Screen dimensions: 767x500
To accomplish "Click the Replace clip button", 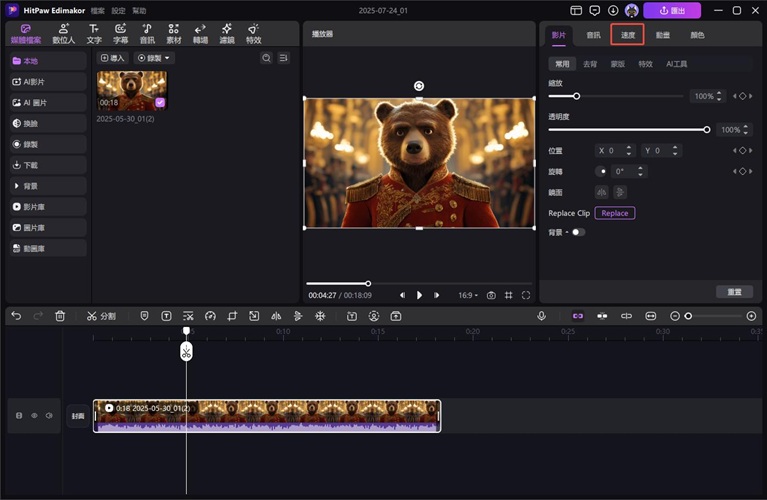I will pyautogui.click(x=615, y=213).
